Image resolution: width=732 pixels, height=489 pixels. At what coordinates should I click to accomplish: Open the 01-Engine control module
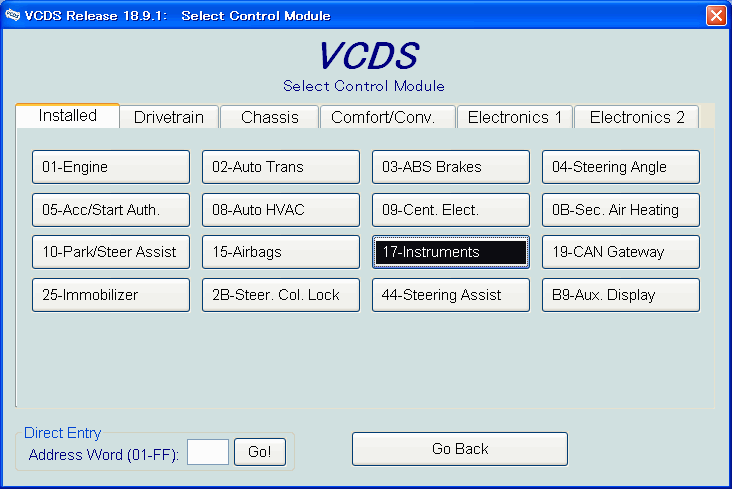(x=111, y=167)
